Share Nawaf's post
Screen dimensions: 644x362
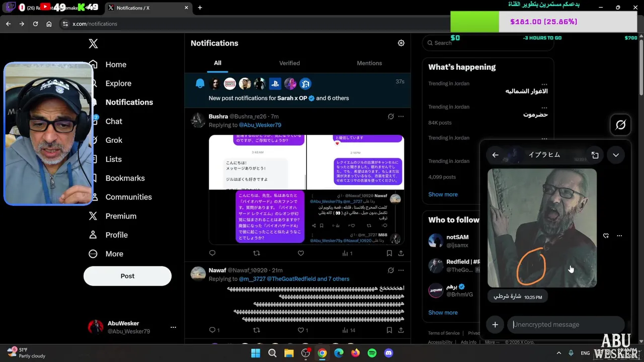point(401,330)
